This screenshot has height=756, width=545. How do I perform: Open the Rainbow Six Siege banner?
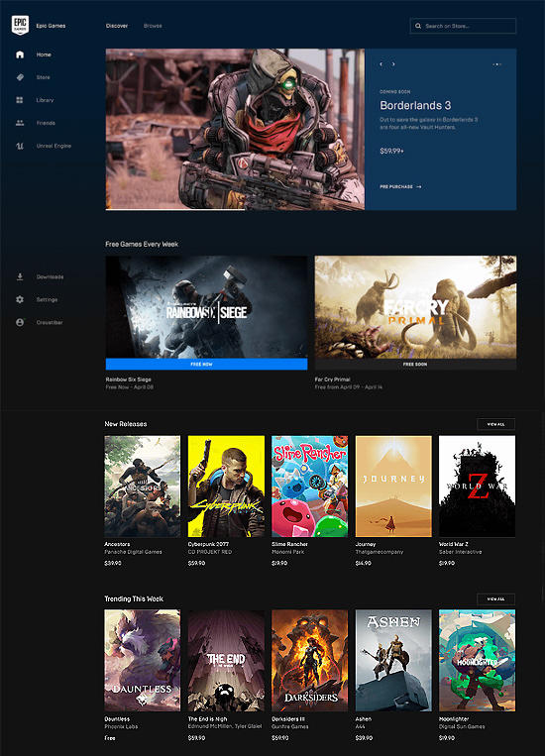click(x=206, y=307)
